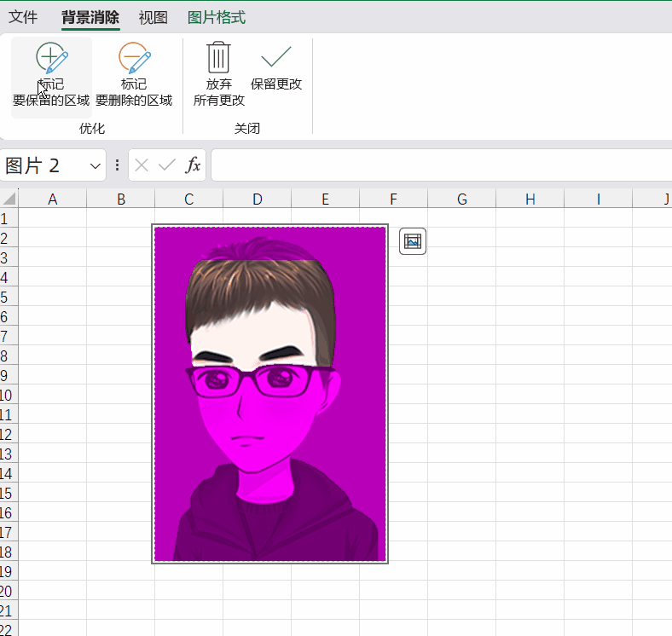Expand the name box dropdown arrow

[96, 165]
